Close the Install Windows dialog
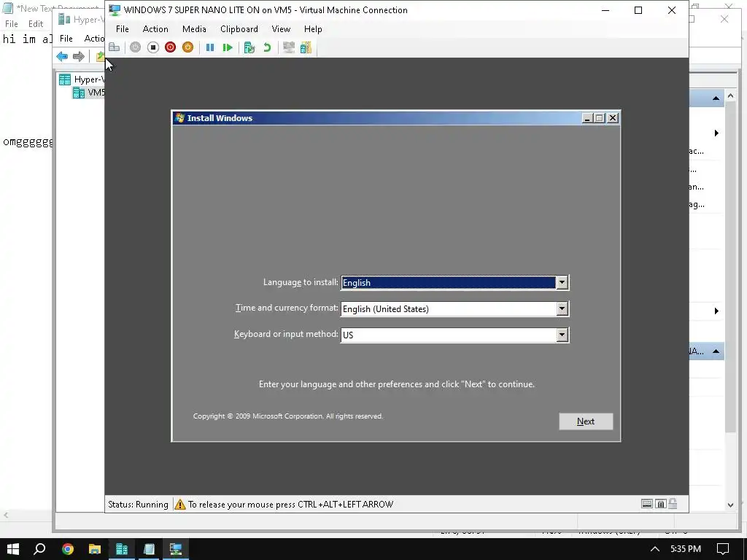 pyautogui.click(x=613, y=118)
